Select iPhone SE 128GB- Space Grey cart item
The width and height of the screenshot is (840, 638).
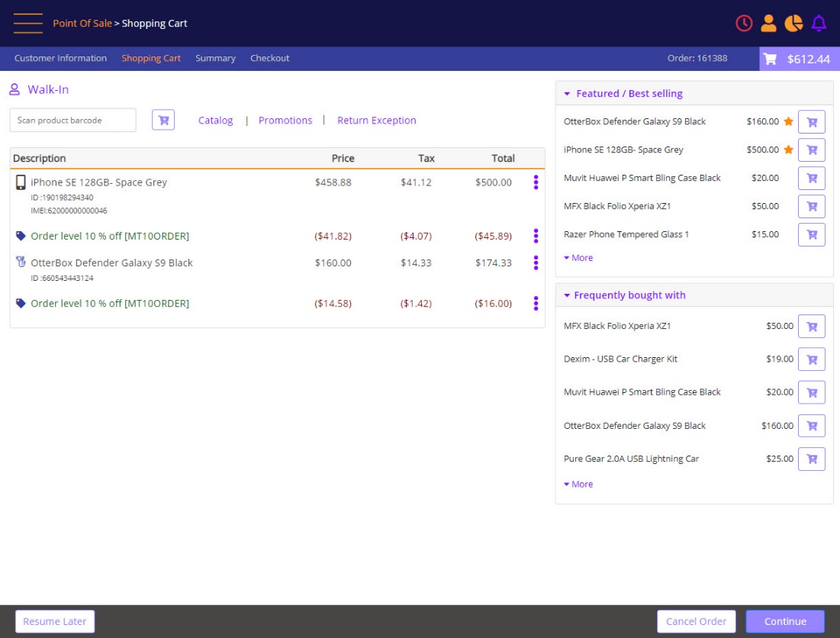click(x=98, y=182)
